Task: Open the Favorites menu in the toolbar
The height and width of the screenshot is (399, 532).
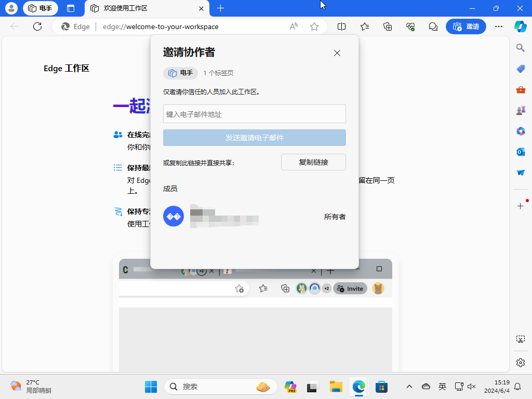Action: pos(365,26)
